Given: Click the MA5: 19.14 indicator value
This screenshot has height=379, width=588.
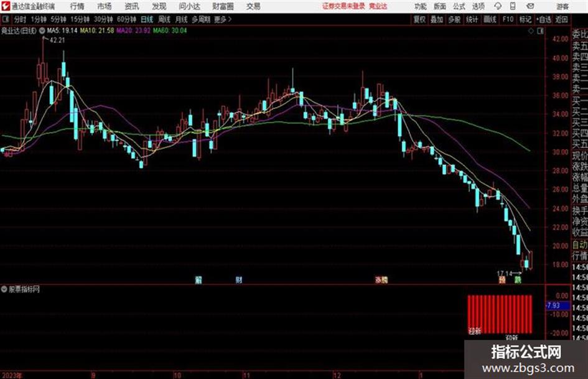Looking at the screenshot, I should [62, 30].
